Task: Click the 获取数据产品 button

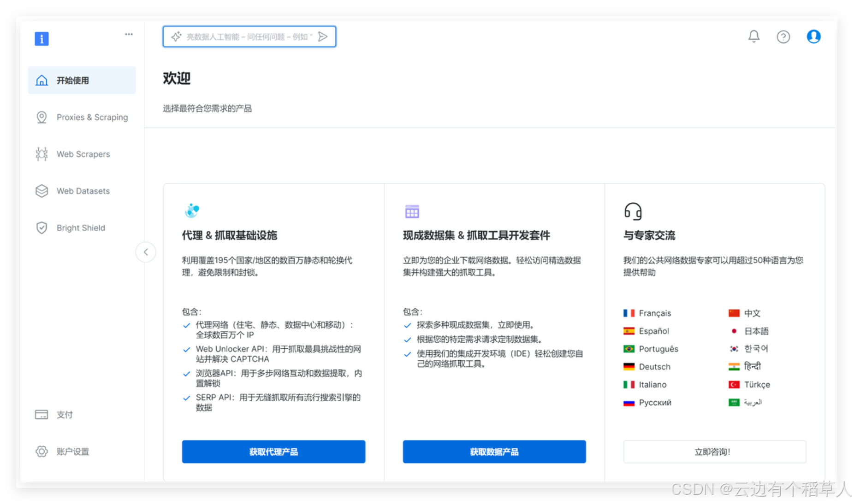Action: (x=494, y=451)
